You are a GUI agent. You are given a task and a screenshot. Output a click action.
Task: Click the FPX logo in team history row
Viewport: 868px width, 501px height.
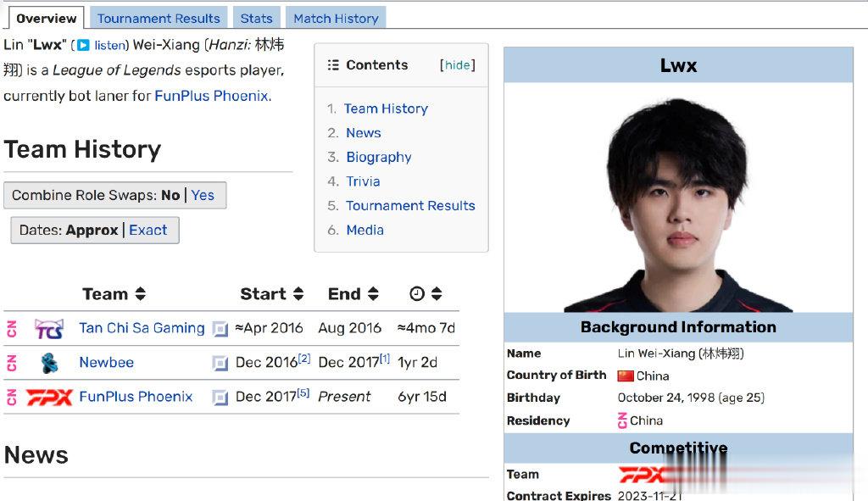[x=49, y=397]
